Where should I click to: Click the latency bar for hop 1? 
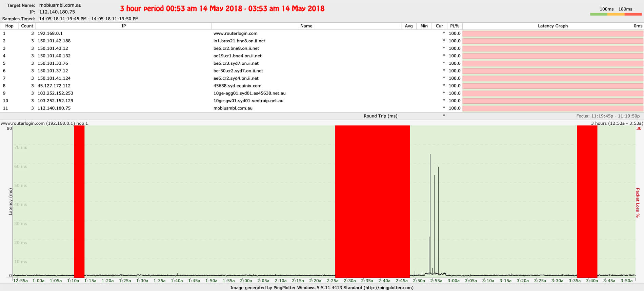click(x=552, y=34)
